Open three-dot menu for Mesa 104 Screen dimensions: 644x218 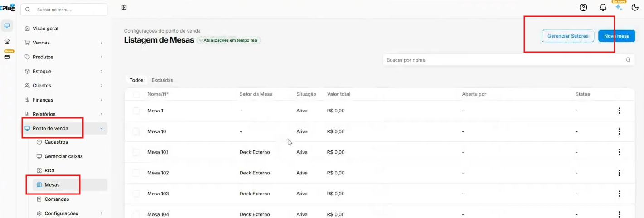click(x=619, y=214)
